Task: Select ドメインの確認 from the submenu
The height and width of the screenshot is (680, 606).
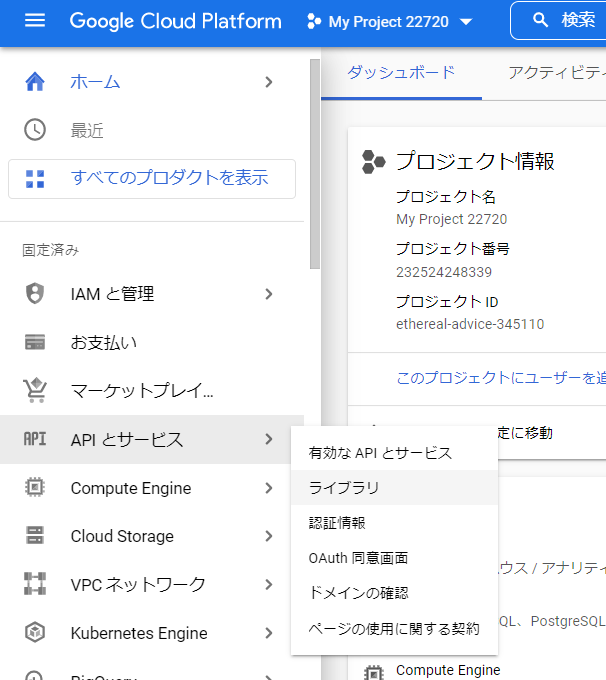Action: (394, 593)
